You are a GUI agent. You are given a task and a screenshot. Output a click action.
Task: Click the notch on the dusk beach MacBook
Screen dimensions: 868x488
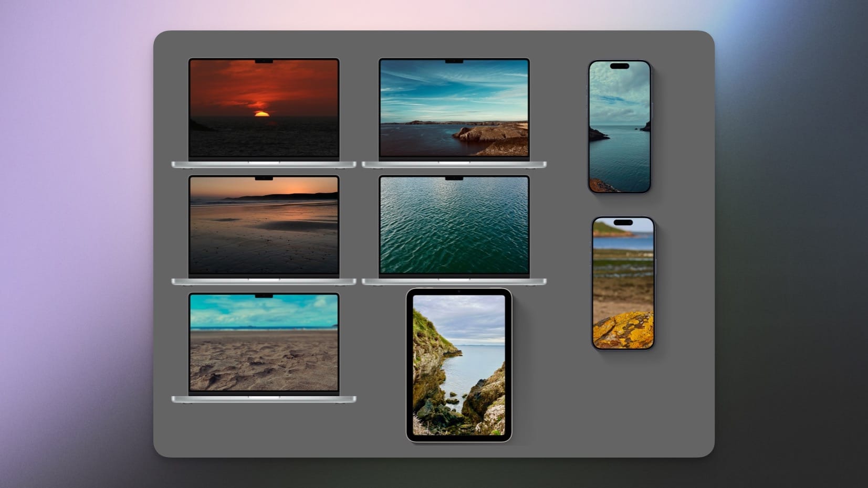pyautogui.click(x=264, y=178)
